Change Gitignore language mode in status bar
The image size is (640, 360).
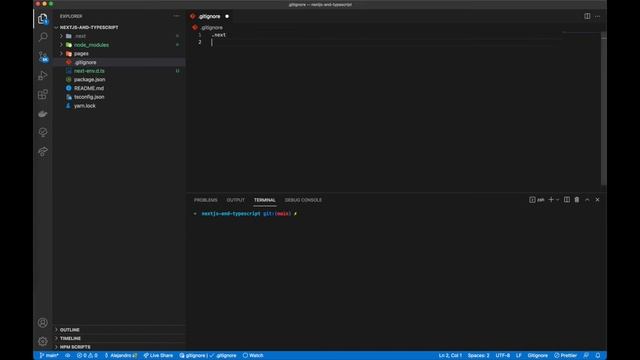(x=538, y=355)
